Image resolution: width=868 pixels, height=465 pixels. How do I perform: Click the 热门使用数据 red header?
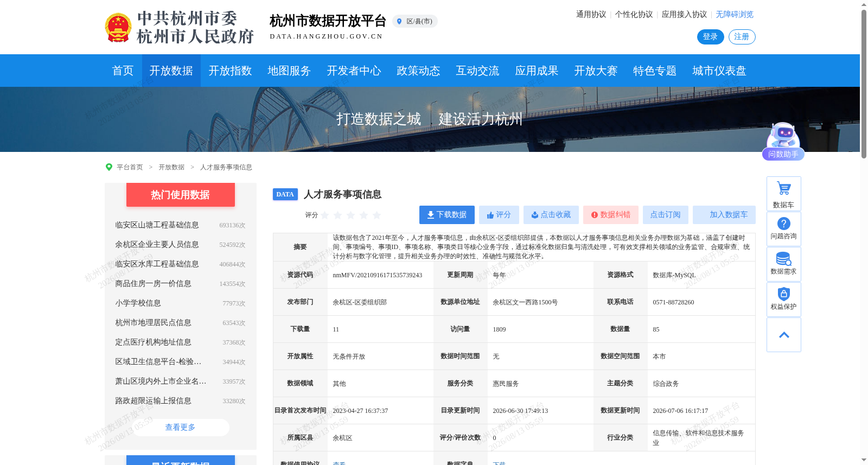(180, 195)
